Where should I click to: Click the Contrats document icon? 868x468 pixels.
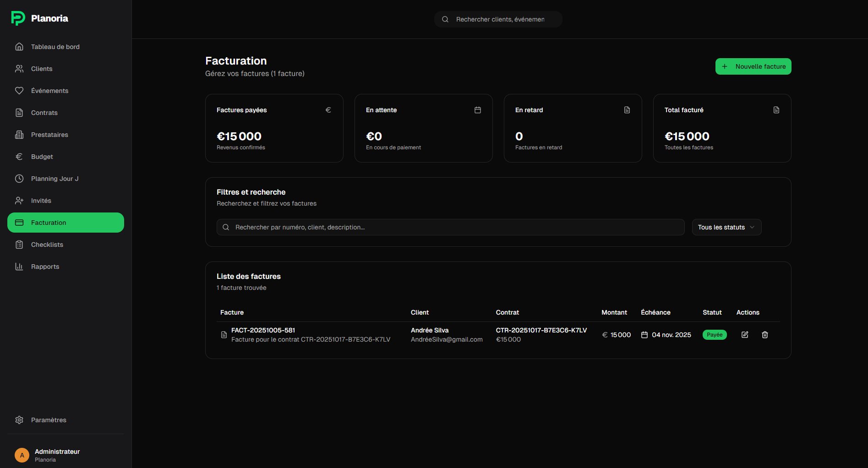click(19, 113)
